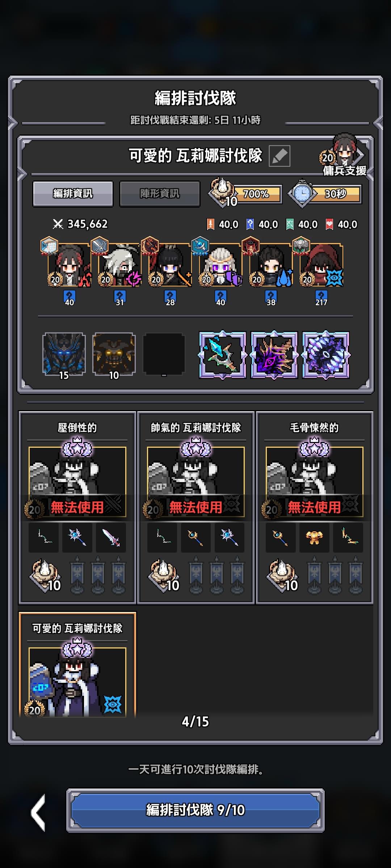Tap the crystal staff relic icon
The width and height of the screenshot is (391, 868).
(x=222, y=355)
